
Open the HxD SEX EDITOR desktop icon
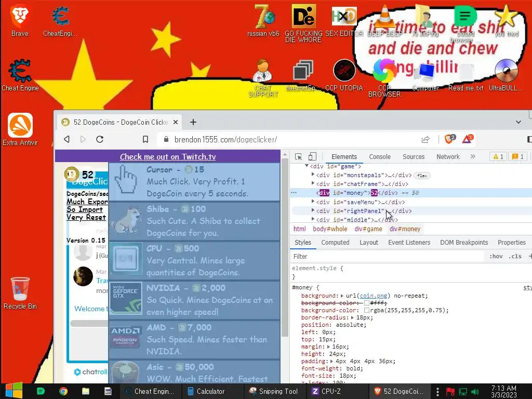click(x=344, y=20)
